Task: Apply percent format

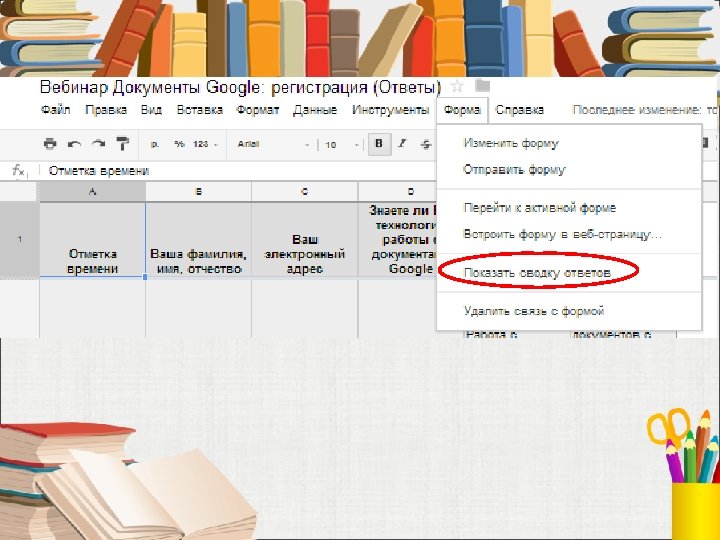Action: pyautogui.click(x=179, y=144)
